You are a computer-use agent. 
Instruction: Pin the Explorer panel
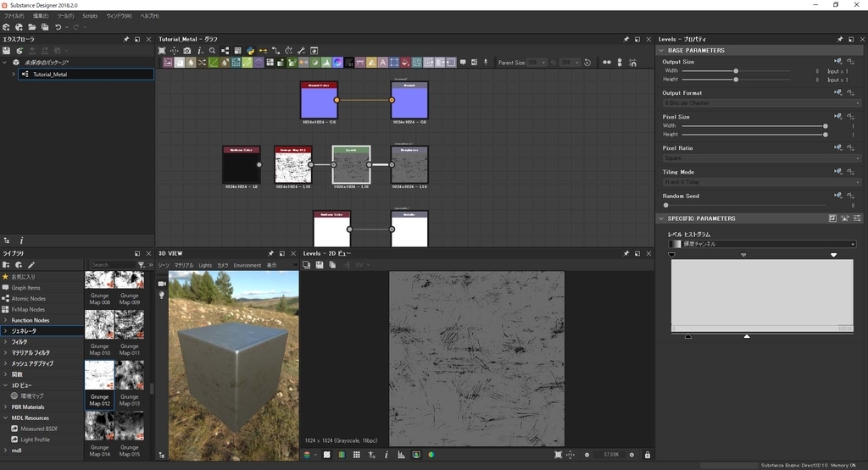tap(125, 39)
